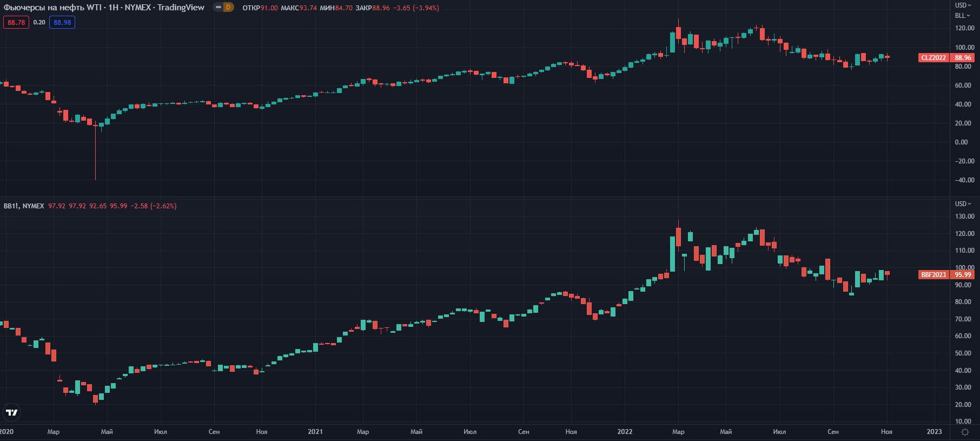The image size is (980, 441).
Task: Click the orange D delayed-data badge
Action: point(229,8)
